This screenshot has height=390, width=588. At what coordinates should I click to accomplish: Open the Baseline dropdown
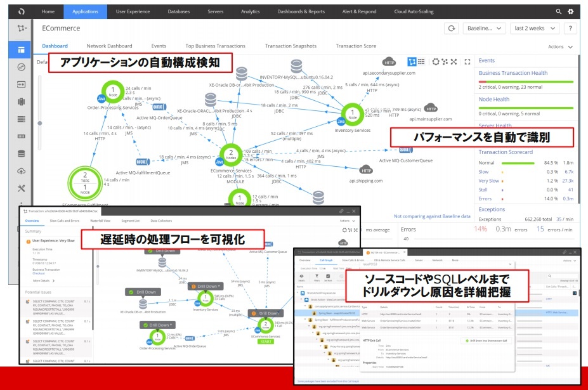point(484,29)
